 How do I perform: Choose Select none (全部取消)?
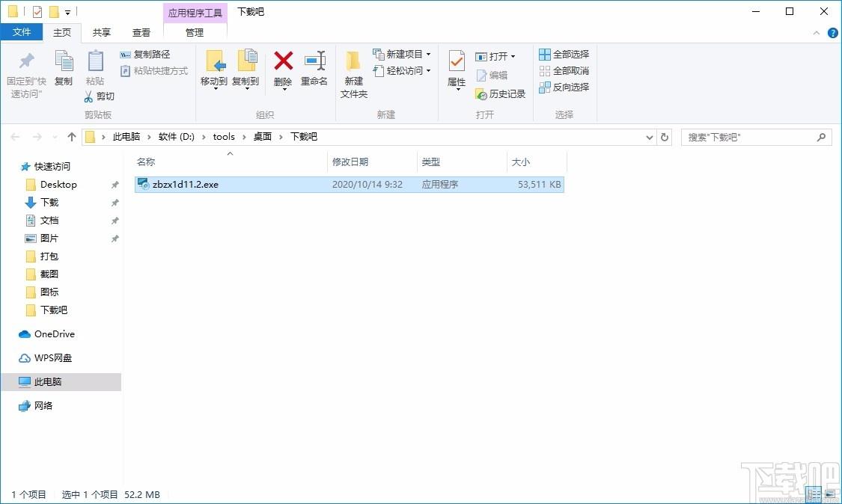coord(564,71)
